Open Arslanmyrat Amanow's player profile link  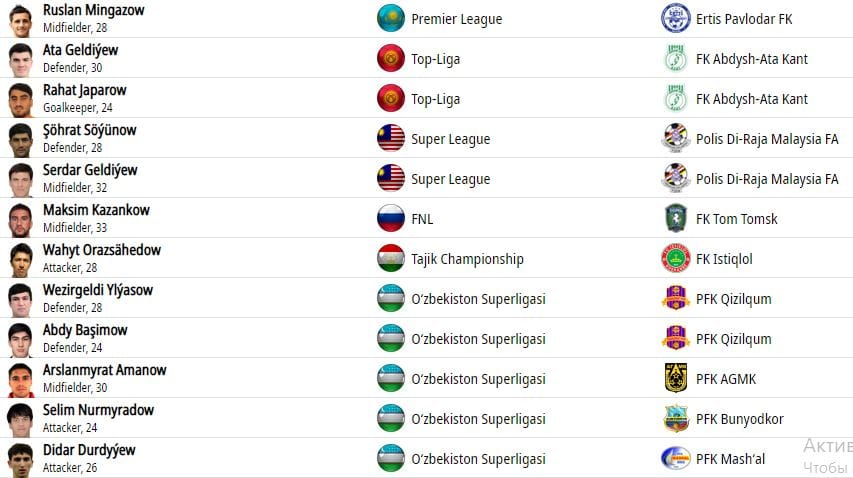point(104,370)
